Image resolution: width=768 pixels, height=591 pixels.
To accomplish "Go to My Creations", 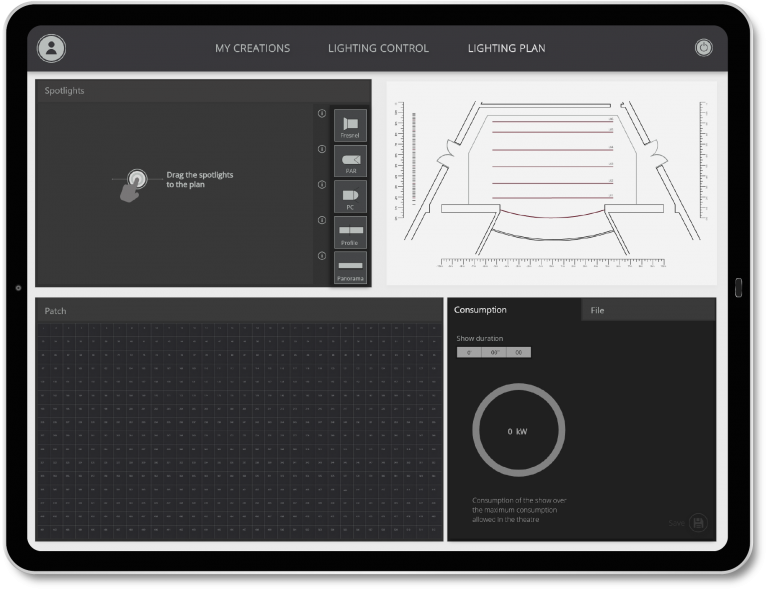I will (x=252, y=48).
